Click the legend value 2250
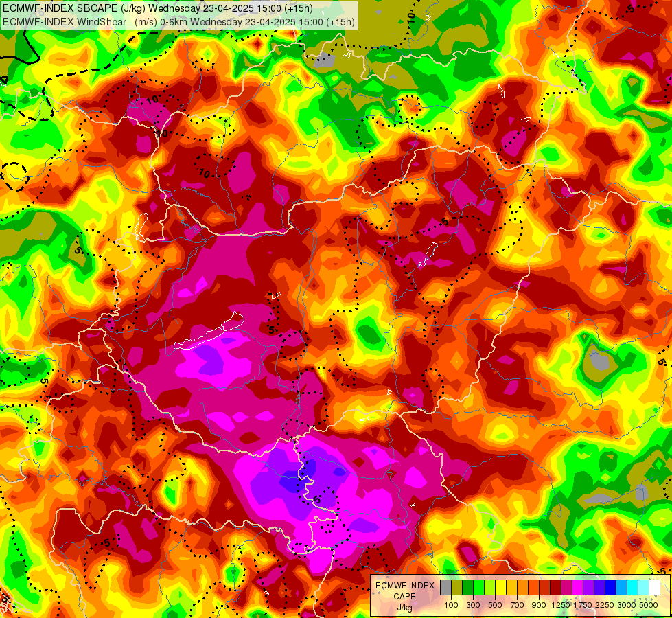 point(605,605)
